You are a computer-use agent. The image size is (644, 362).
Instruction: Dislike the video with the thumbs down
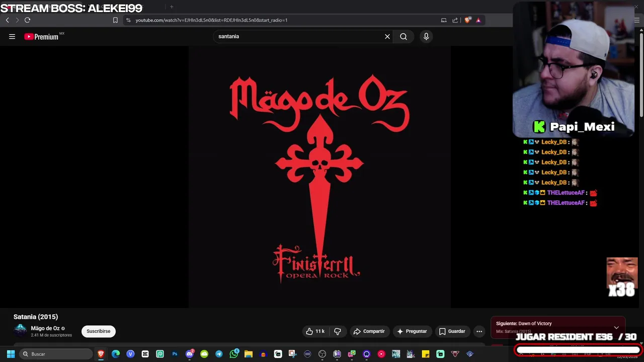click(x=338, y=331)
